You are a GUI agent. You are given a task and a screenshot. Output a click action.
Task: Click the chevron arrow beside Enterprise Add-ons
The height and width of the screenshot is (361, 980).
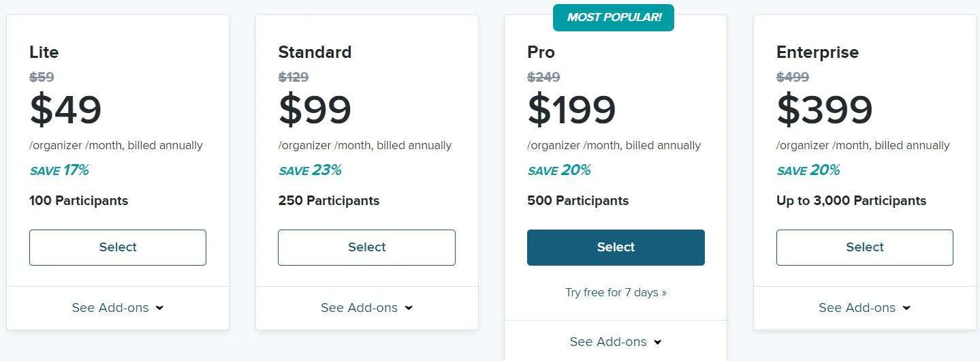906,308
